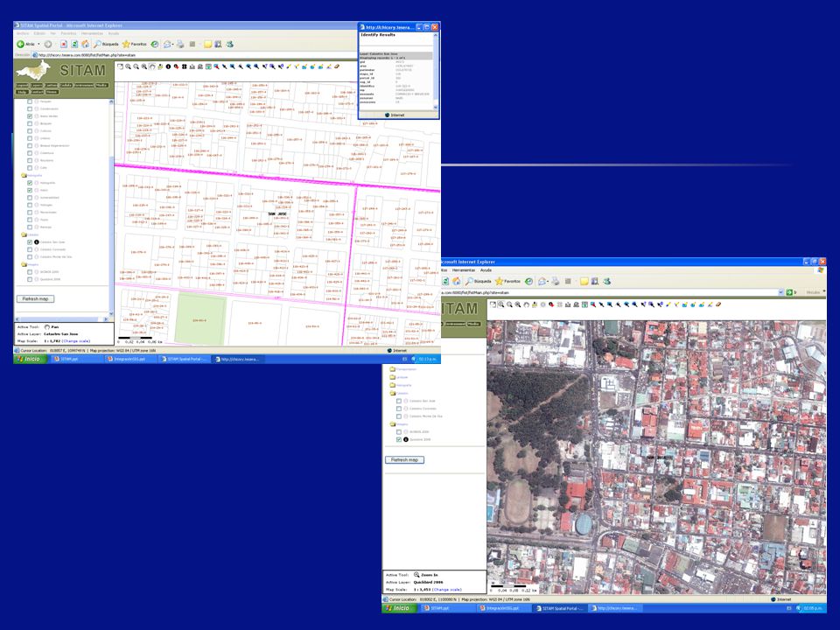840x630 pixels.
Task: Click layer panel vertical scrollbar in cadastral window
Action: click(x=111, y=208)
